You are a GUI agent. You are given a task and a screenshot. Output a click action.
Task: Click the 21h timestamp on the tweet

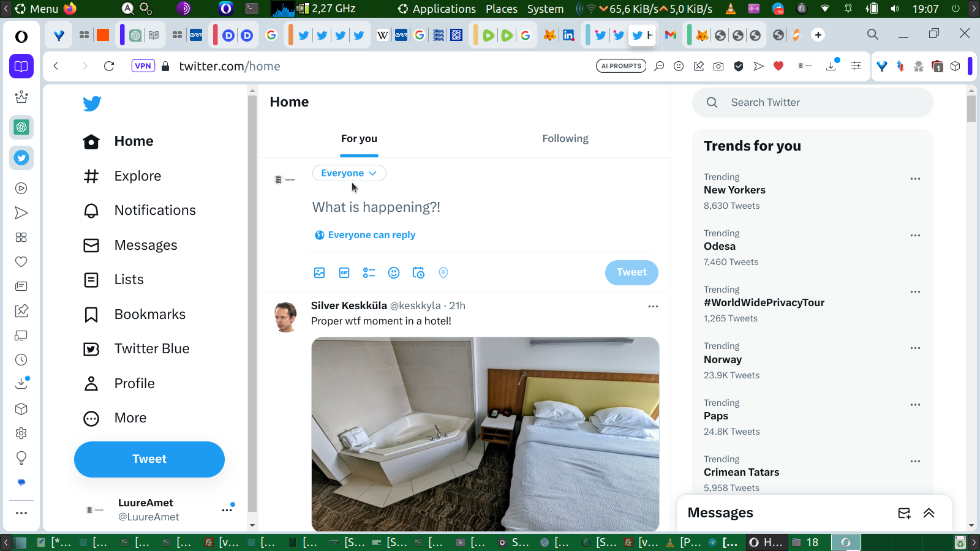click(x=458, y=305)
